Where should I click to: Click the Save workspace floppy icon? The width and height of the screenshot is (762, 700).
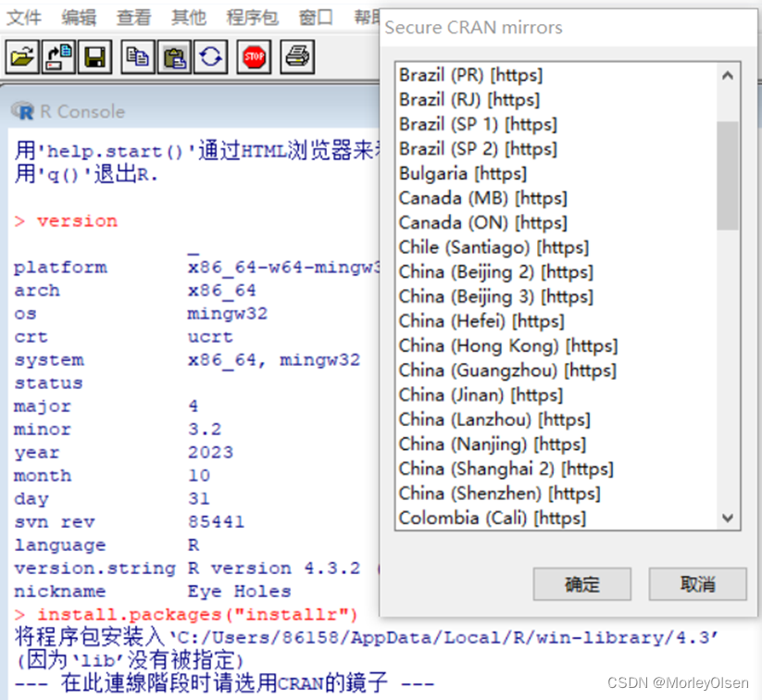(x=94, y=56)
